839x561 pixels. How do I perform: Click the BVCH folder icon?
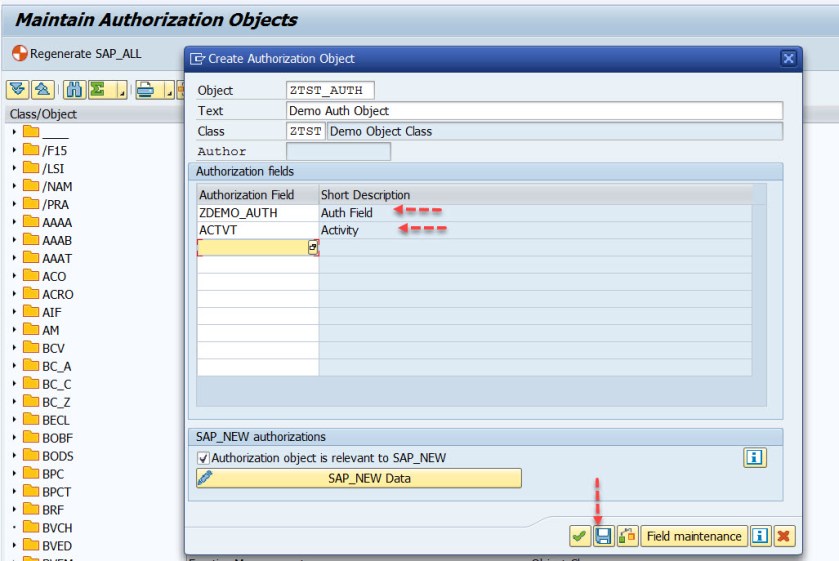(31, 527)
